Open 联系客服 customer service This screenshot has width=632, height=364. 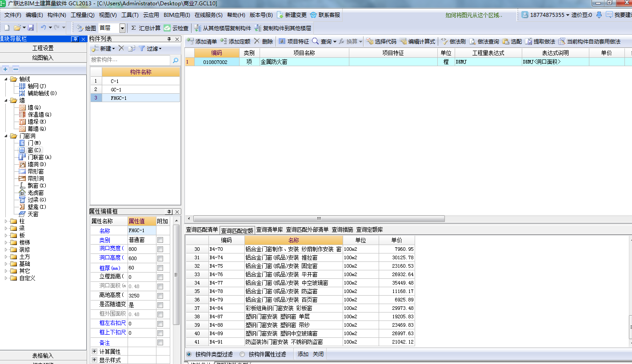325,15
